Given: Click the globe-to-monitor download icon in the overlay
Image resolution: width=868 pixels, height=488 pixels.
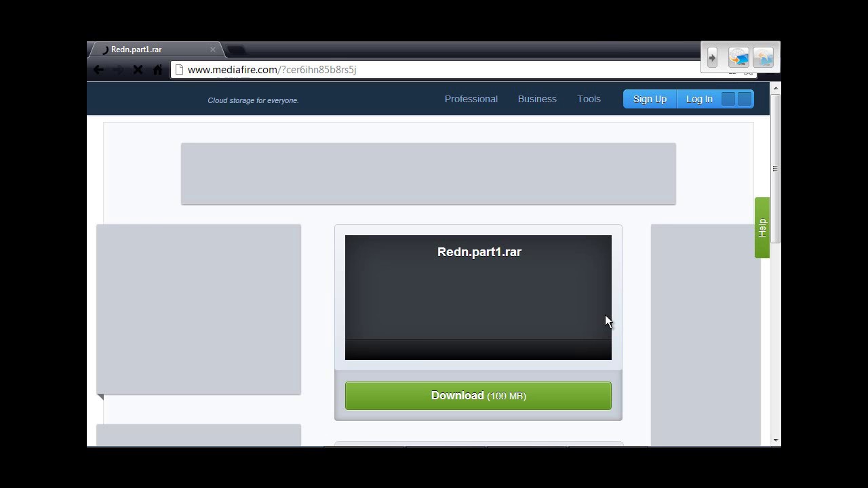Looking at the screenshot, I should pyautogui.click(x=738, y=58).
